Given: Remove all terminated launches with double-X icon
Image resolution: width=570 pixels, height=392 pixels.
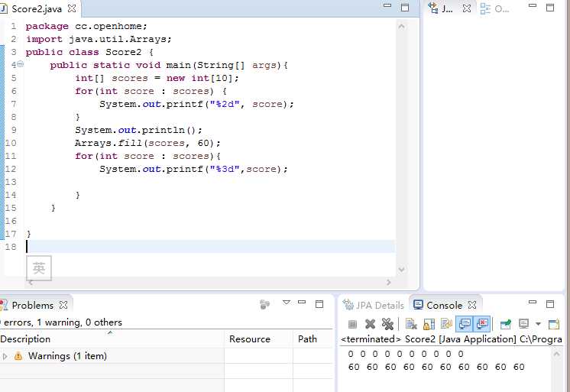Looking at the screenshot, I should point(387,324).
